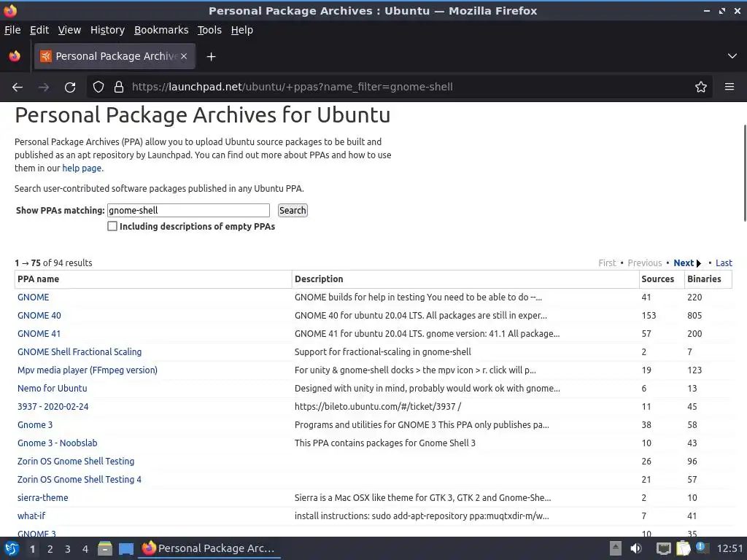This screenshot has width=747, height=560.
Task: Bookmark this page with the star icon
Action: click(x=701, y=87)
